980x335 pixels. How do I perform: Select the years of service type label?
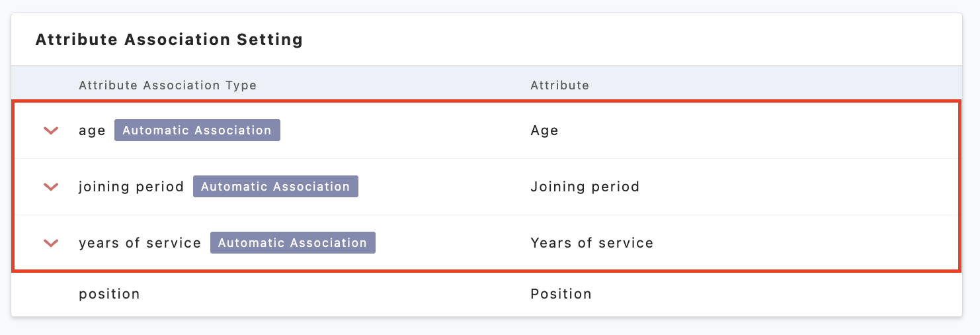pos(140,243)
